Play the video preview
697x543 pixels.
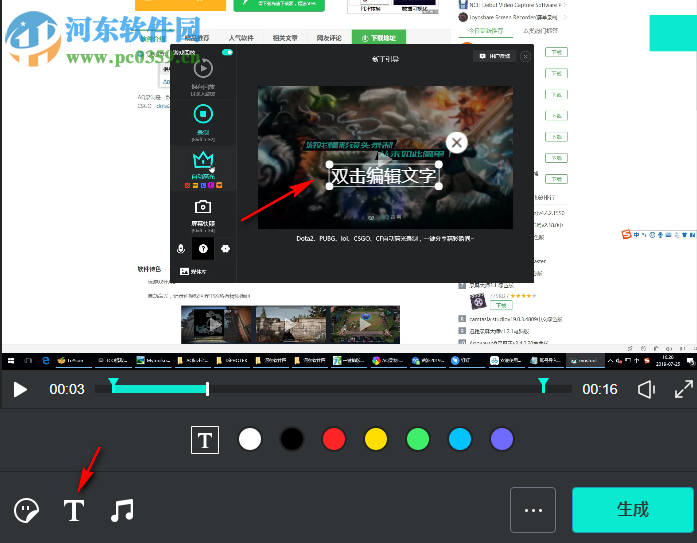point(20,390)
